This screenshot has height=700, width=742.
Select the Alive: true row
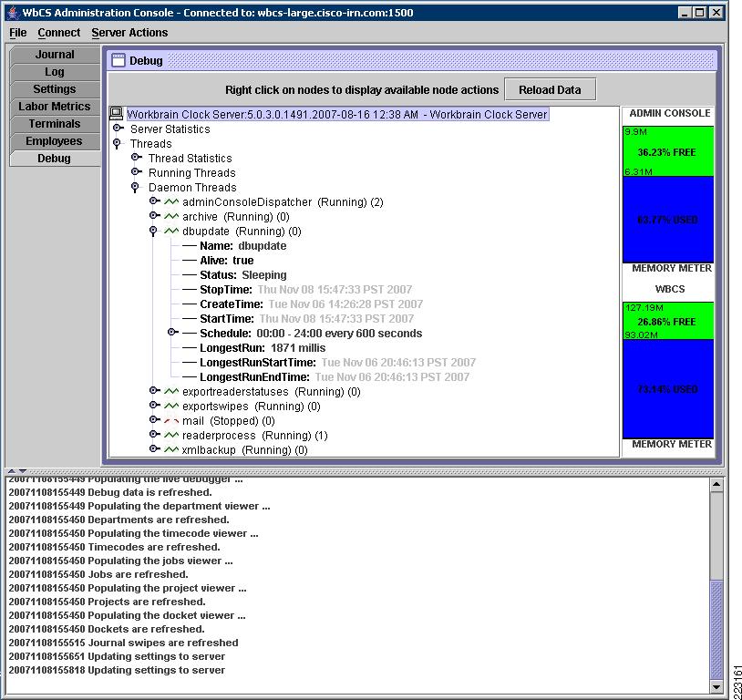tap(227, 261)
